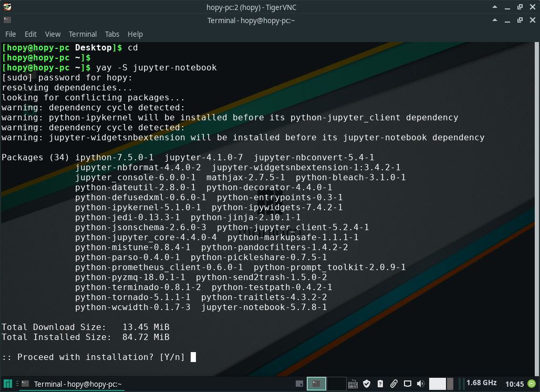Image resolution: width=540 pixels, height=392 pixels.
Task: Open the keyboard tray icon
Action: [x=352, y=384]
